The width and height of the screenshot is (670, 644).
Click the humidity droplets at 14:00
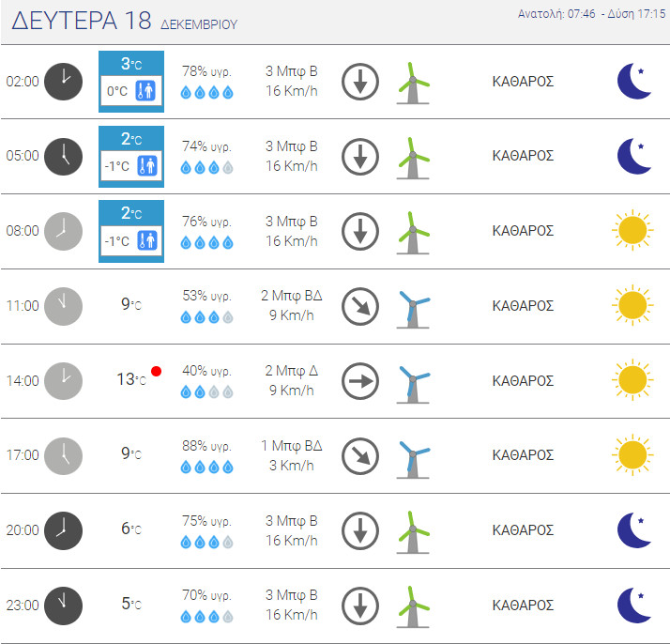(206, 392)
